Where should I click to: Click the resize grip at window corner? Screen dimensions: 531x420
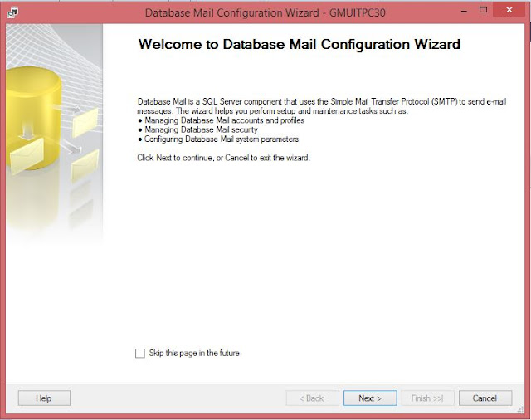[520, 410]
